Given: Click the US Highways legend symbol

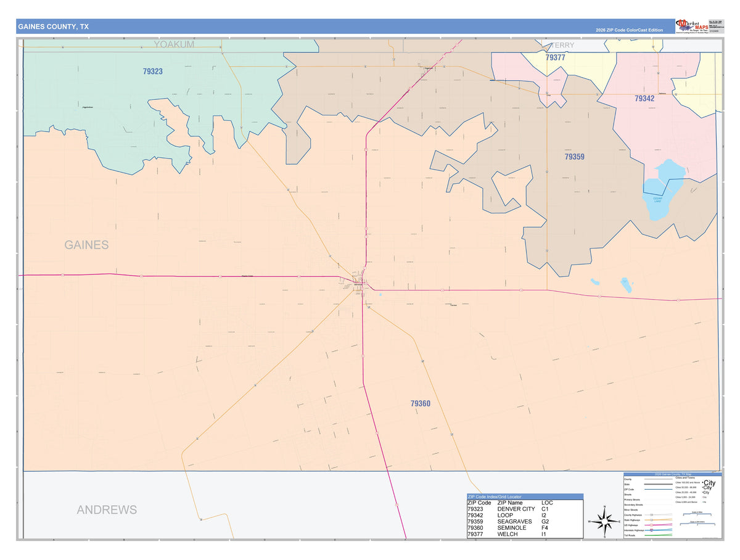Looking at the screenshot, I should pos(659,525).
